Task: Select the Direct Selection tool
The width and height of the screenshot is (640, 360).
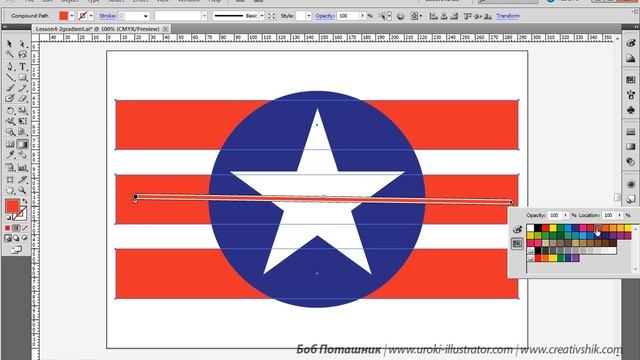Action: (x=22, y=44)
